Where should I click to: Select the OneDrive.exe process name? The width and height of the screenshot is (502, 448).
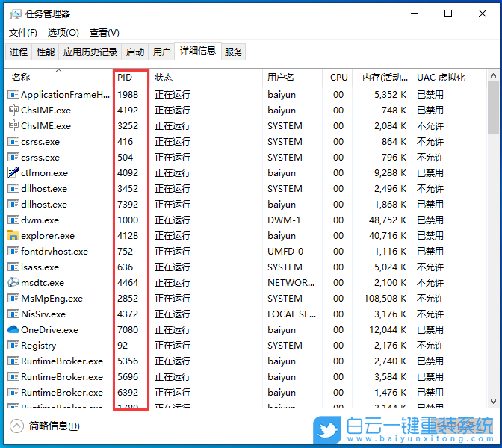49,330
